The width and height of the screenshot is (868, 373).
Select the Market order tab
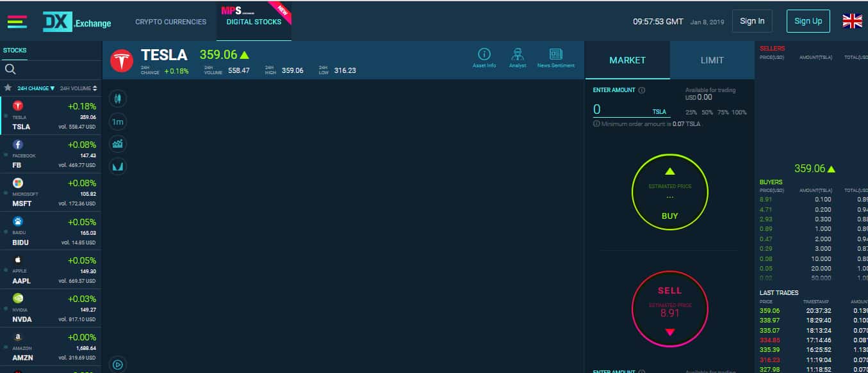coord(627,60)
